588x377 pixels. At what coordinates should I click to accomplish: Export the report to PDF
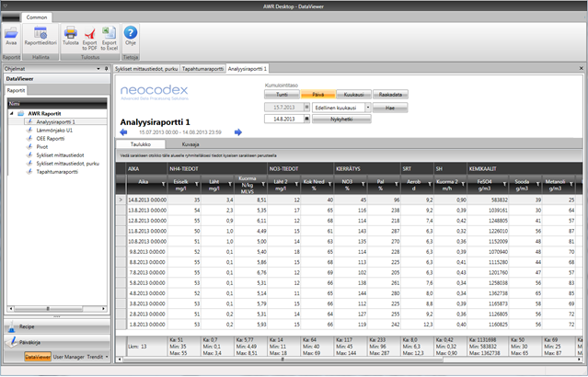point(90,35)
